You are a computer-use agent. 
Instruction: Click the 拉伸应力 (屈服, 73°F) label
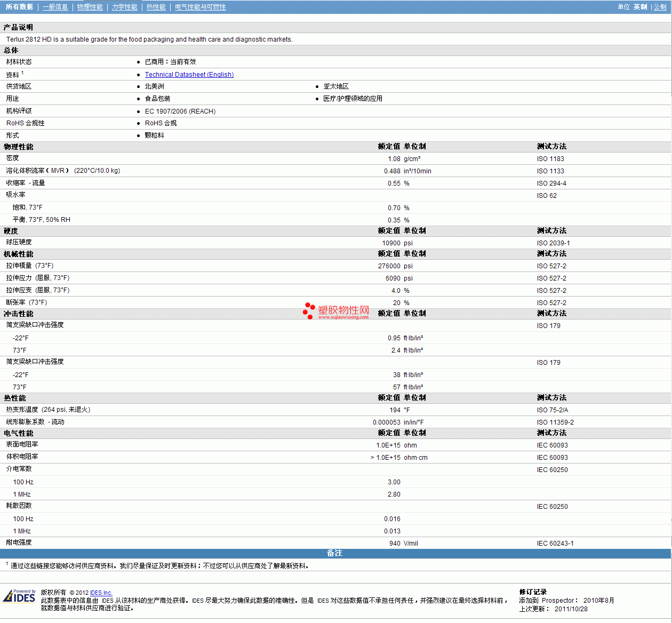(38, 278)
